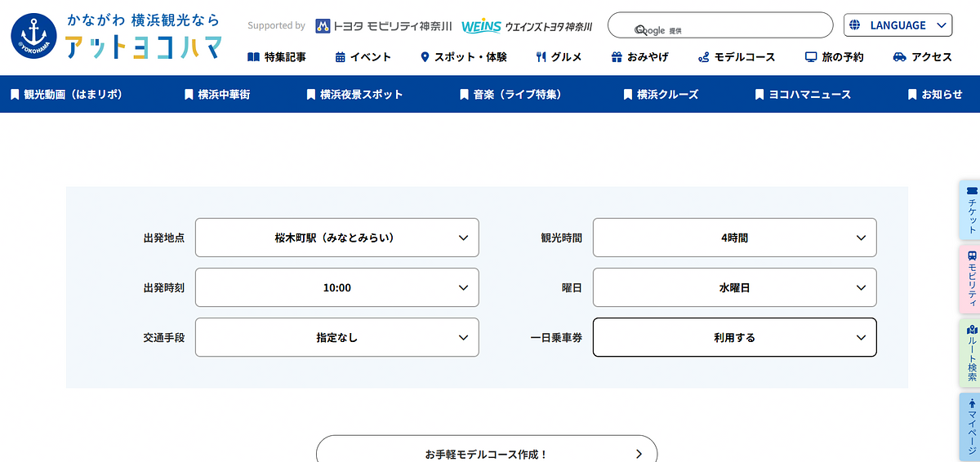Open イベント with the calendar icon
This screenshot has width=980, height=462.
(363, 57)
